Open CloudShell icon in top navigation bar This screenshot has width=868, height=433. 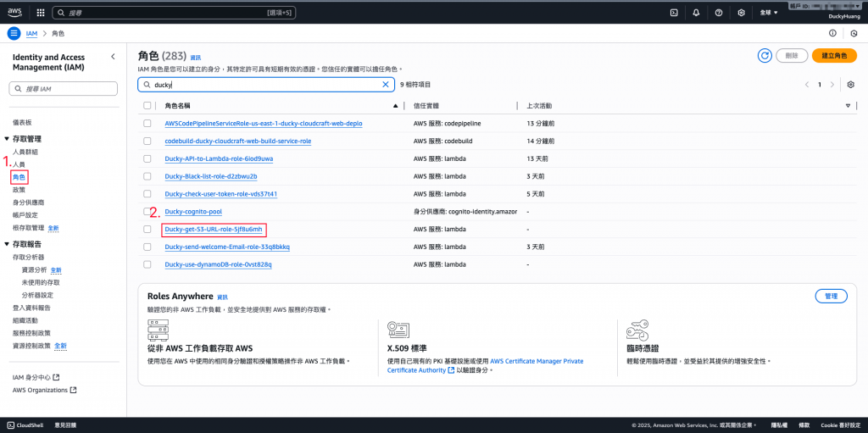click(x=674, y=12)
